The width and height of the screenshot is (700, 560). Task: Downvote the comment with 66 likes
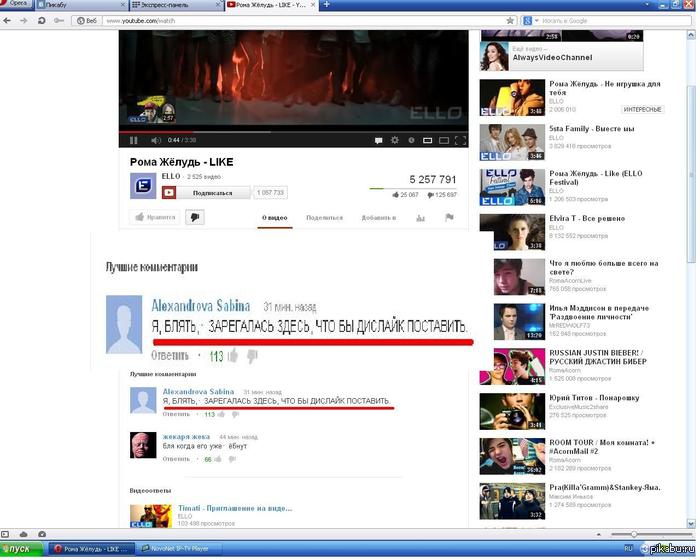(x=232, y=459)
